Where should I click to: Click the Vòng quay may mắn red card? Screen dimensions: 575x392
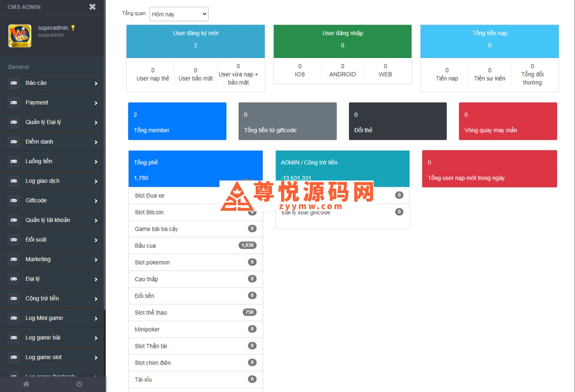[507, 121]
